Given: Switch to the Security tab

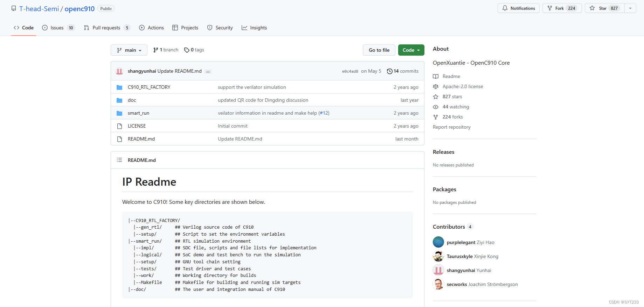Looking at the screenshot, I should coord(220,28).
